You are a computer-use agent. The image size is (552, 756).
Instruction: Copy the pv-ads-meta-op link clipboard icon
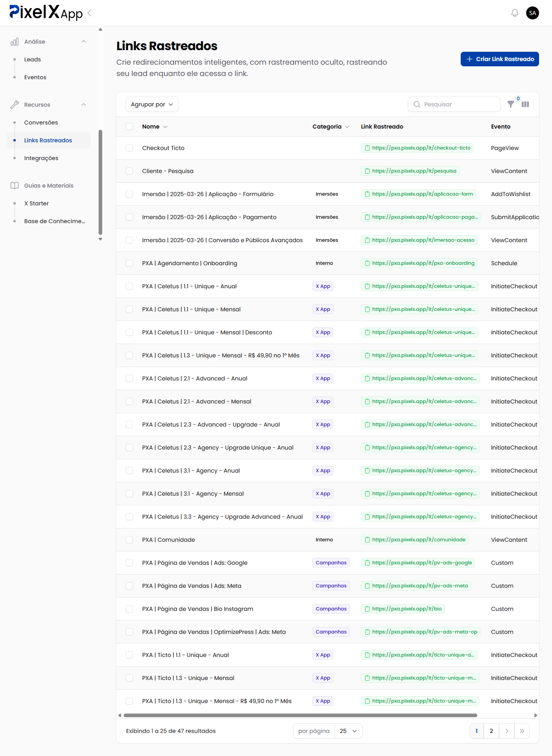pyautogui.click(x=367, y=632)
